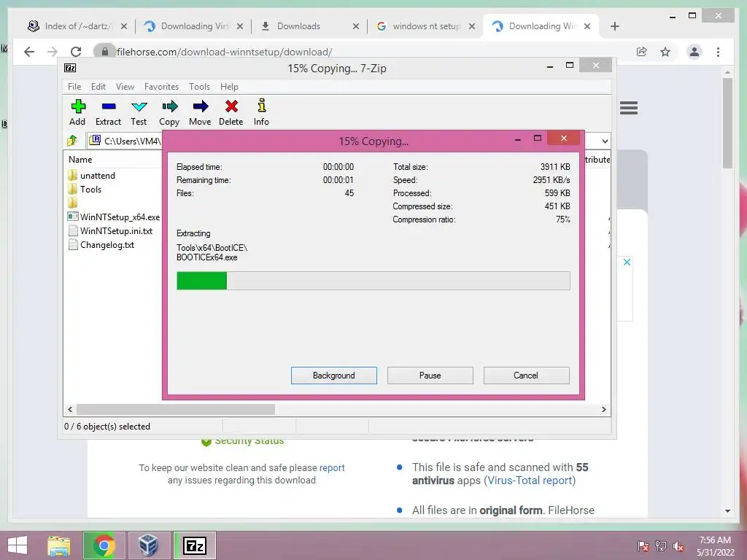The image size is (747, 560).
Task: Click the Extract toolbar icon
Action: [x=109, y=112]
